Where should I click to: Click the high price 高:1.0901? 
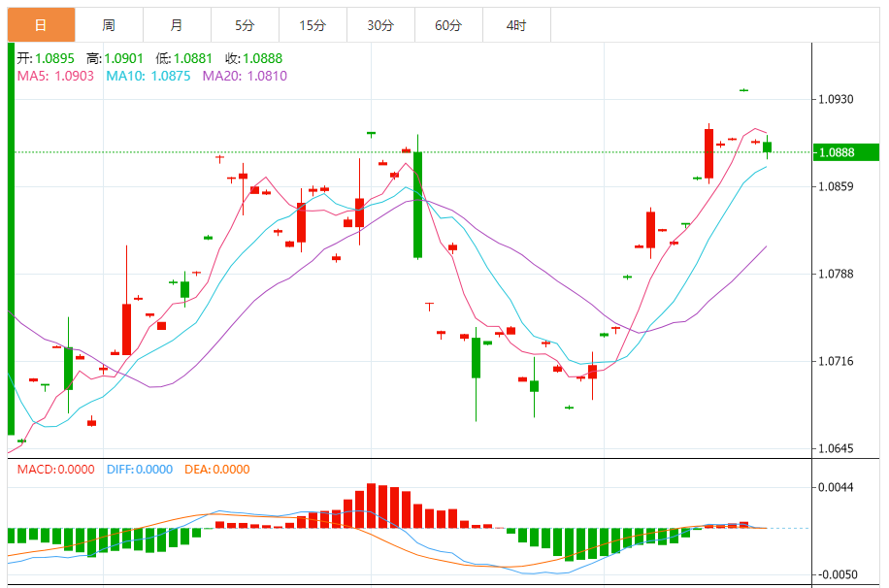[x=115, y=58]
